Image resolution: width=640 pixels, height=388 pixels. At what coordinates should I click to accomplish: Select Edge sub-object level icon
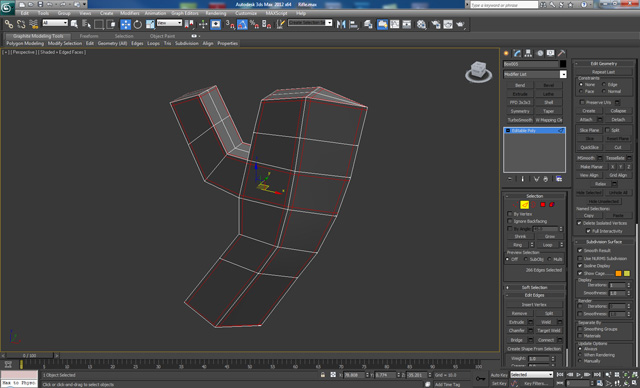click(x=524, y=204)
